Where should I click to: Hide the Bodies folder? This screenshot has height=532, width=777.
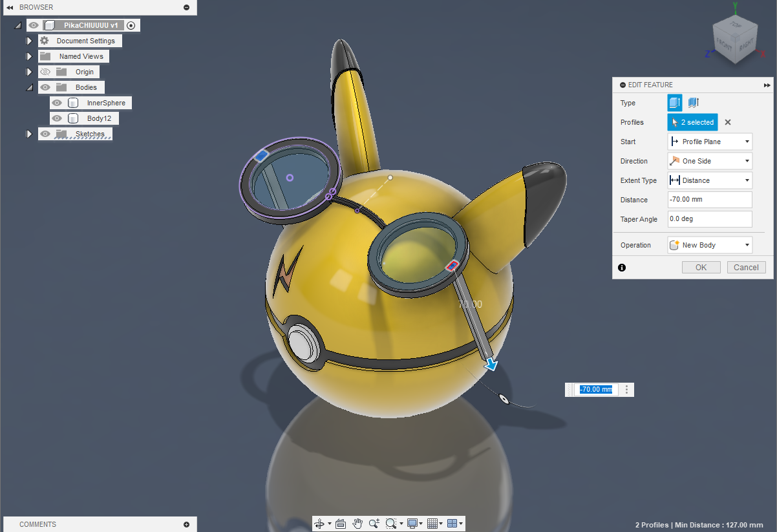point(45,87)
